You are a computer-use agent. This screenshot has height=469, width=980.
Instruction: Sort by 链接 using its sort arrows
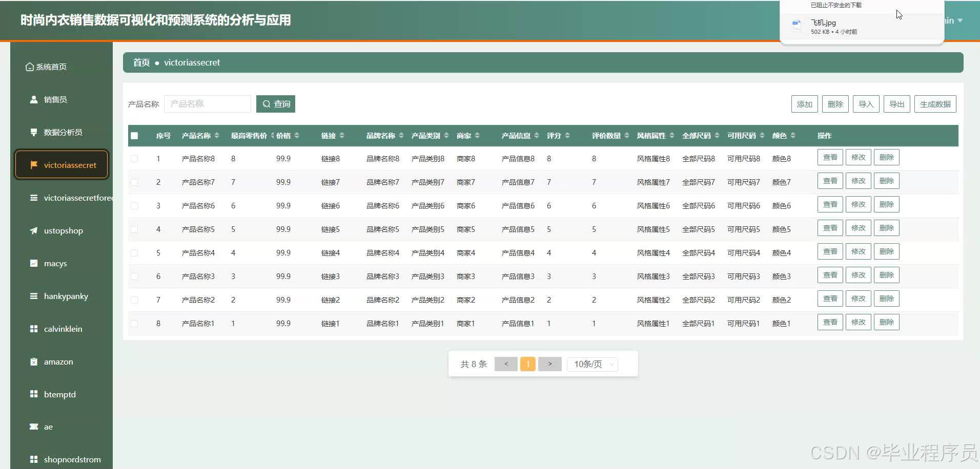342,136
